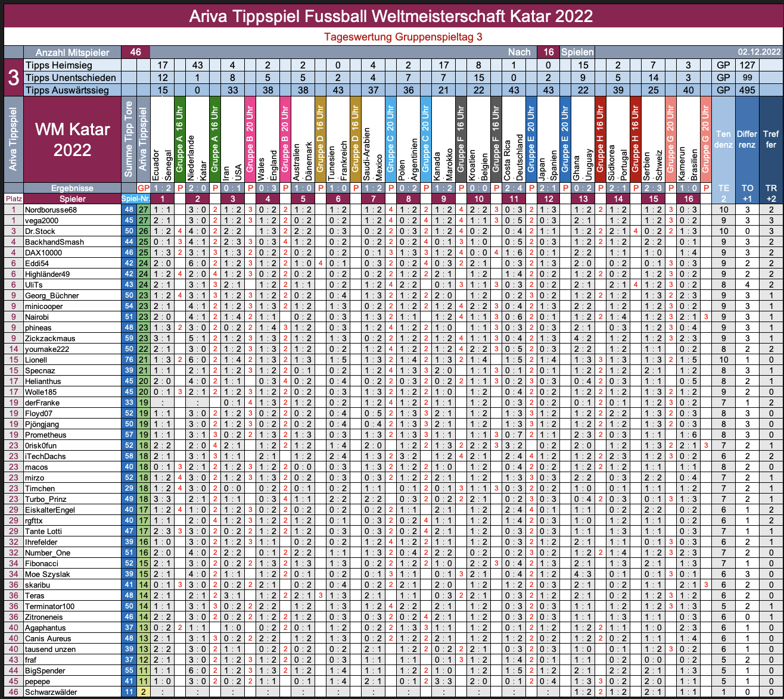
Task: Click player name DAX10000
Action: click(x=43, y=252)
